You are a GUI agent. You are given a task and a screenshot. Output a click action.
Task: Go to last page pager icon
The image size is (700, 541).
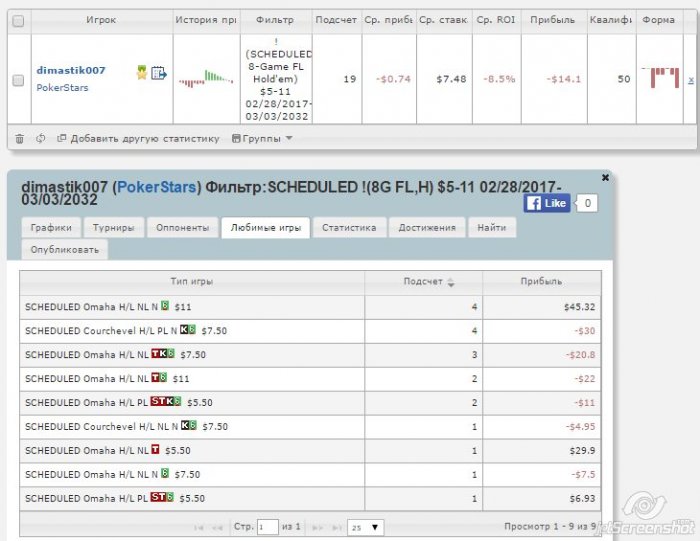click(x=337, y=528)
